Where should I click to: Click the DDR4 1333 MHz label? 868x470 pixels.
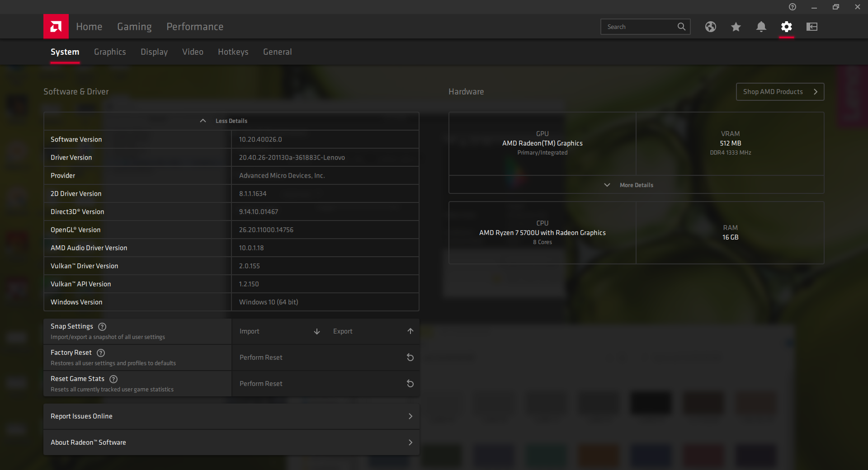[731, 153]
